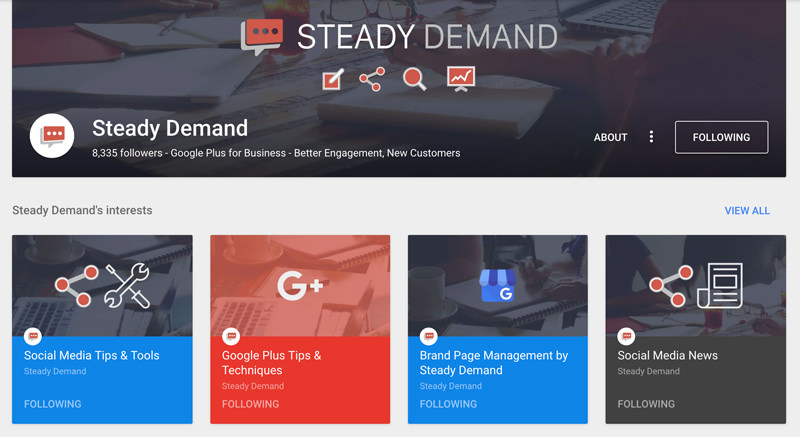Open the Steady Demand profile avatar
The width and height of the screenshot is (800, 437).
(x=52, y=136)
